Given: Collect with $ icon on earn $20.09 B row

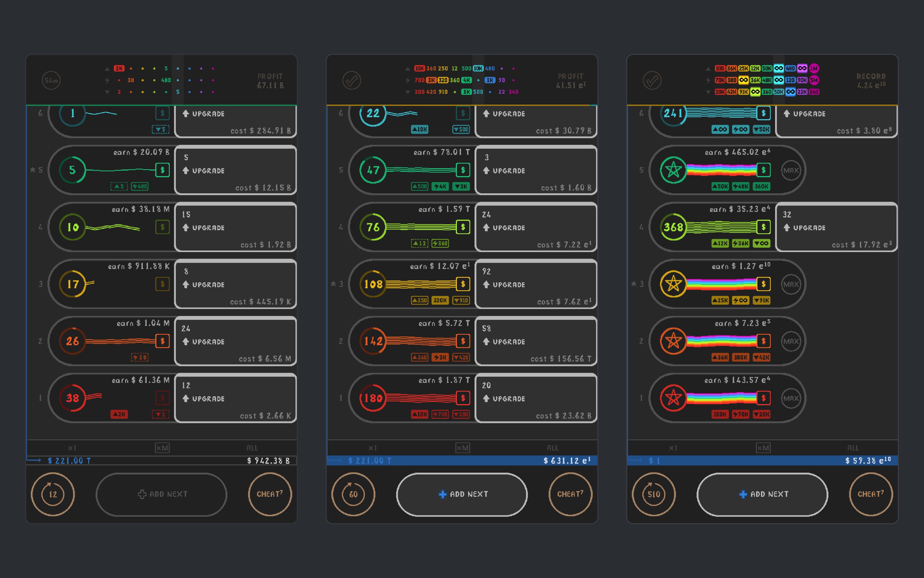Looking at the screenshot, I should [162, 170].
